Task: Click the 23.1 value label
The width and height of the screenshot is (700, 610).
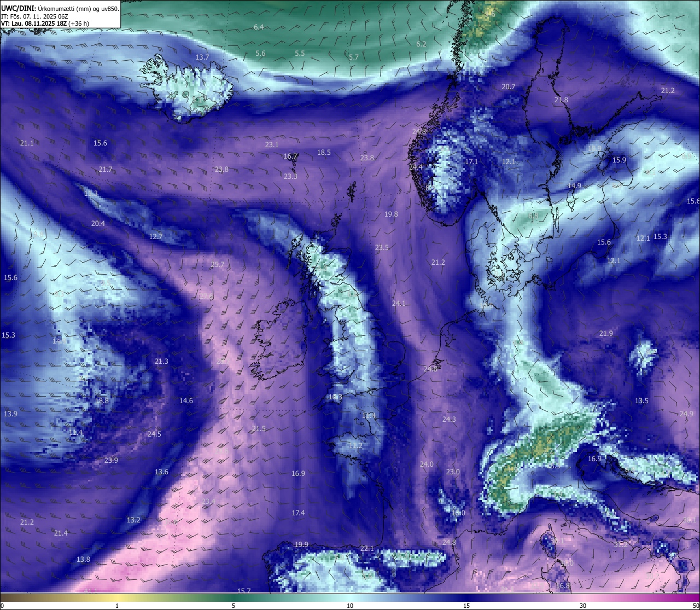Action: pyautogui.click(x=272, y=145)
